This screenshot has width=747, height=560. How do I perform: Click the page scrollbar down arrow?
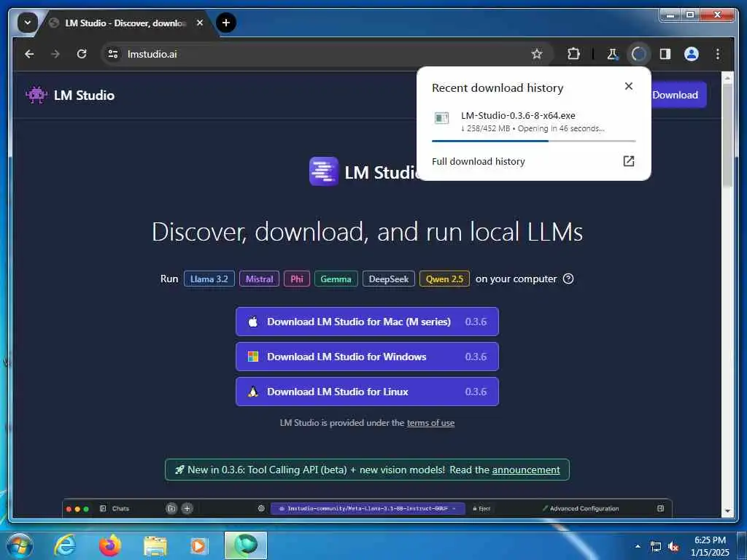tap(727, 511)
